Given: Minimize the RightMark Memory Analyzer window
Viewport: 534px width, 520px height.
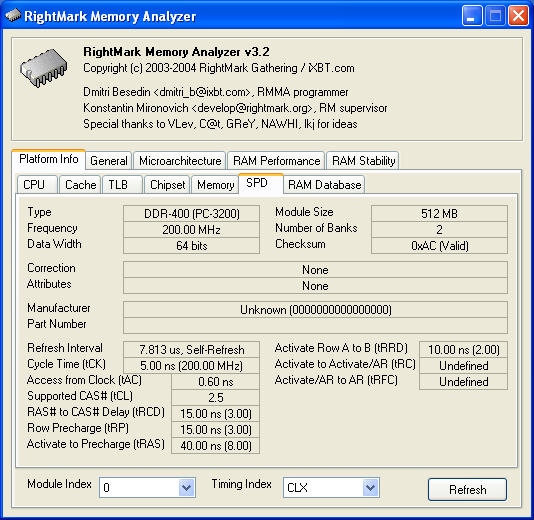Looking at the screenshot, I should click(472, 16).
